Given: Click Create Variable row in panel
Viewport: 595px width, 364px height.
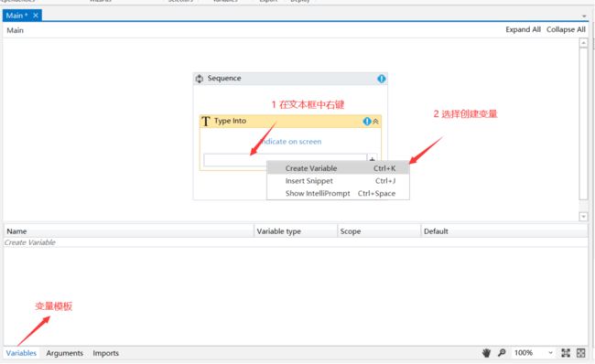Looking at the screenshot, I should [x=296, y=242].
